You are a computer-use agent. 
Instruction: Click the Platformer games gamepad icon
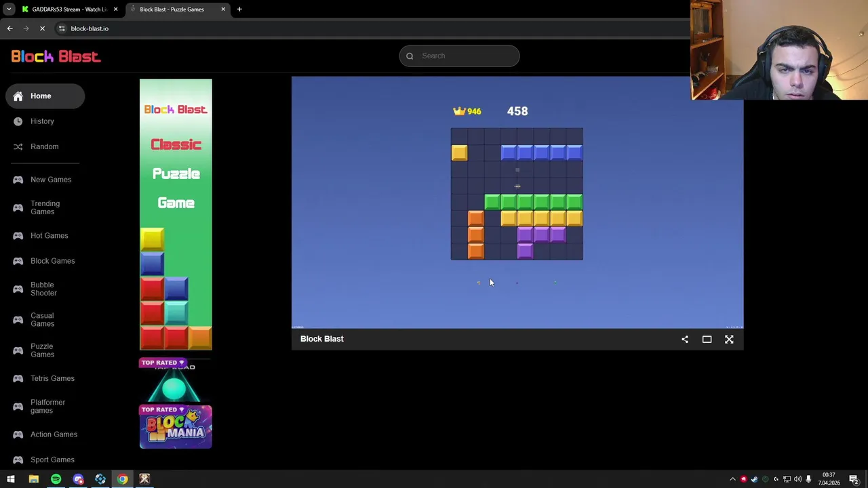[x=18, y=407]
